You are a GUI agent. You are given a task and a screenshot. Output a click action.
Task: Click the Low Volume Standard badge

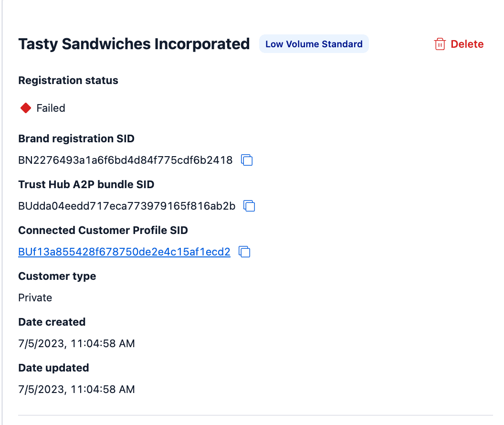(x=314, y=43)
